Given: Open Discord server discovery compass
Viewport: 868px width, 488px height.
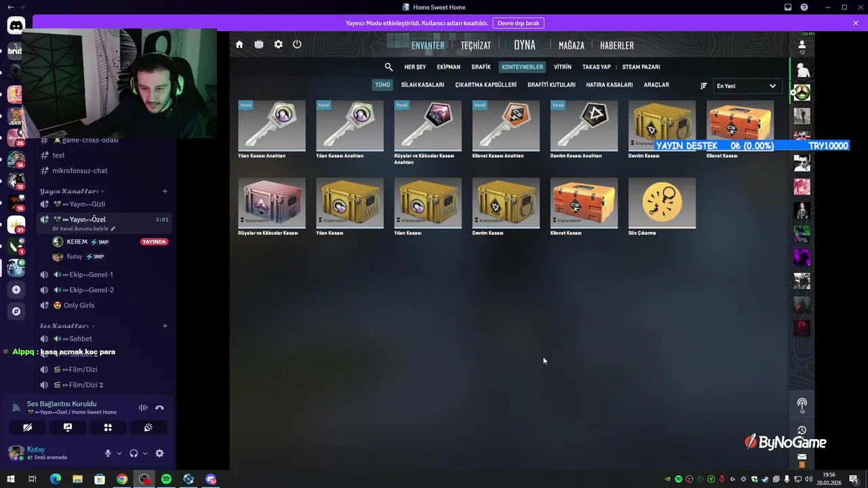Looking at the screenshot, I should pos(16,311).
